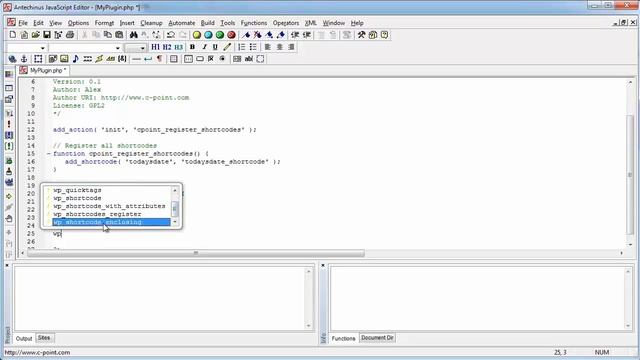Image resolution: width=640 pixels, height=360 pixels.
Task: Apply H2 heading format
Action: 167,47
